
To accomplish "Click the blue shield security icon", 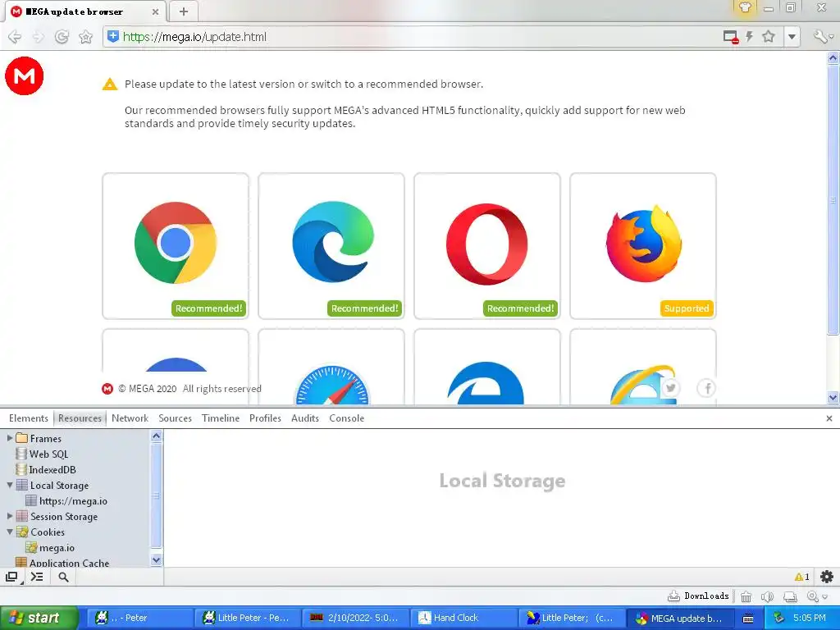I will coord(113,36).
